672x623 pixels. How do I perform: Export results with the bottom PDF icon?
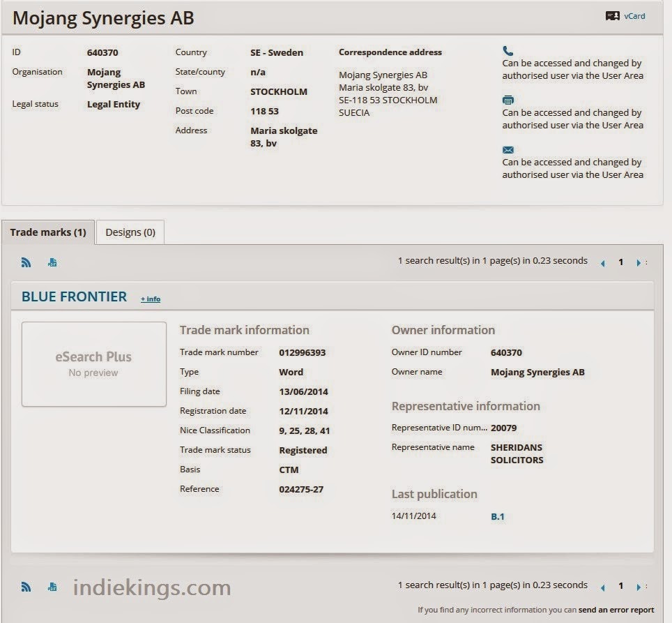(52, 587)
